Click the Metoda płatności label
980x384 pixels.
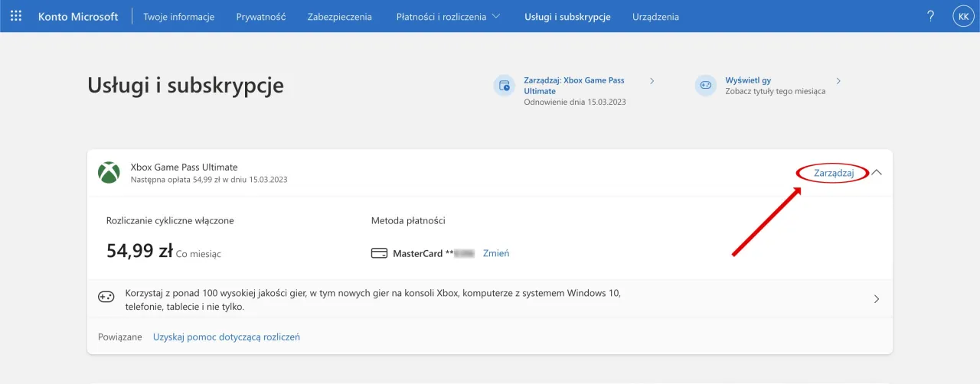pos(408,220)
